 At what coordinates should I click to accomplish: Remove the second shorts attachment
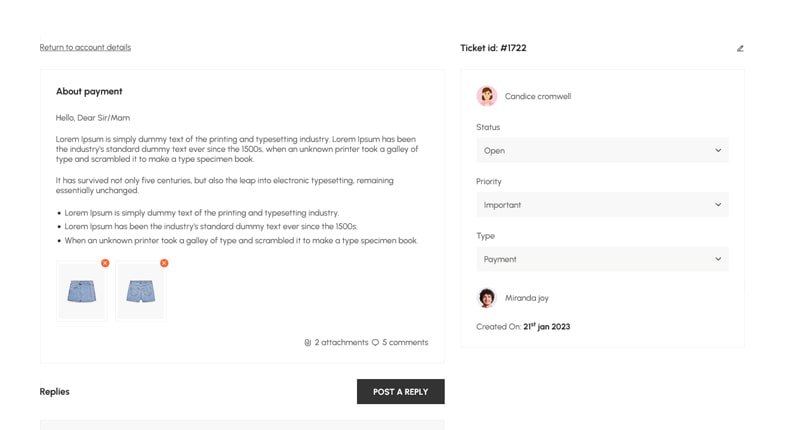(164, 263)
